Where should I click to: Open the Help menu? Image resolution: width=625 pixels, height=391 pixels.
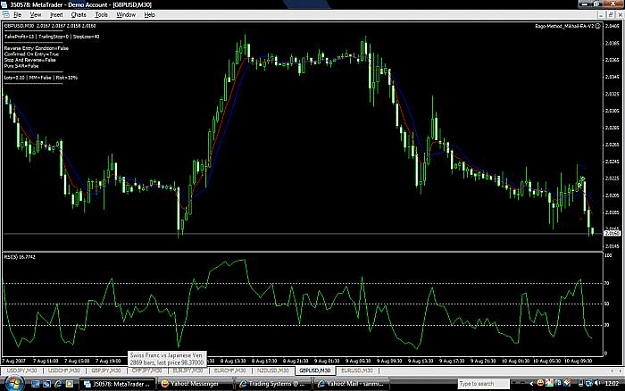(149, 15)
